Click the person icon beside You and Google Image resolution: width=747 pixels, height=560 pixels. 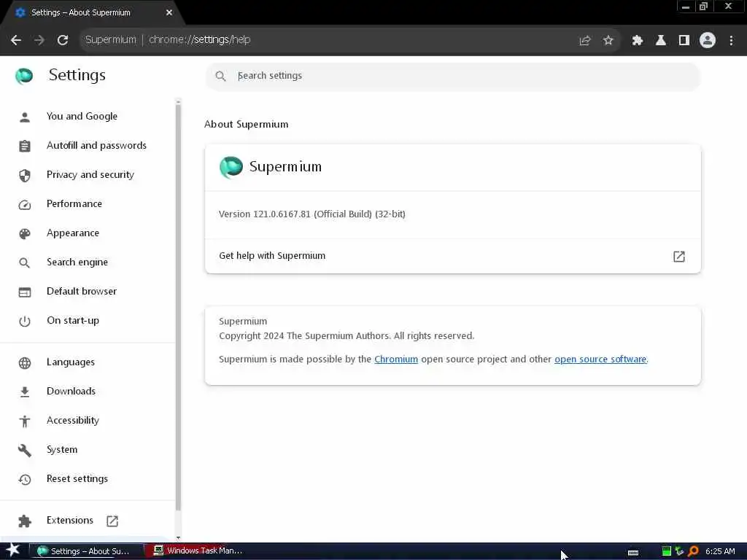coord(25,117)
